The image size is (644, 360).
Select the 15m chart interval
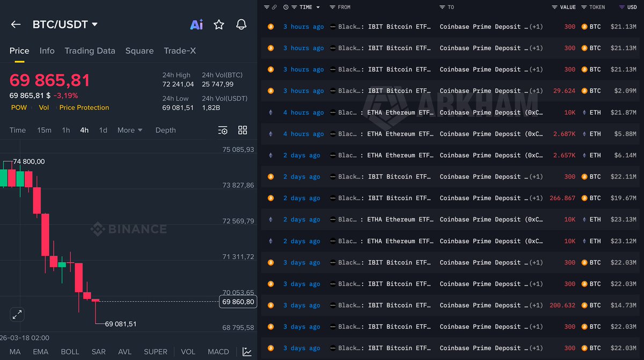pos(45,130)
